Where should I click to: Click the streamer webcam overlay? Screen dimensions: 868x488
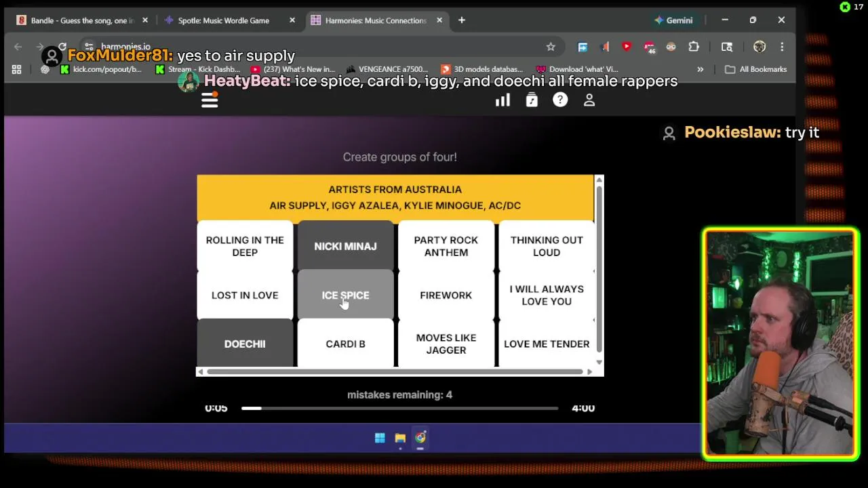(x=781, y=345)
